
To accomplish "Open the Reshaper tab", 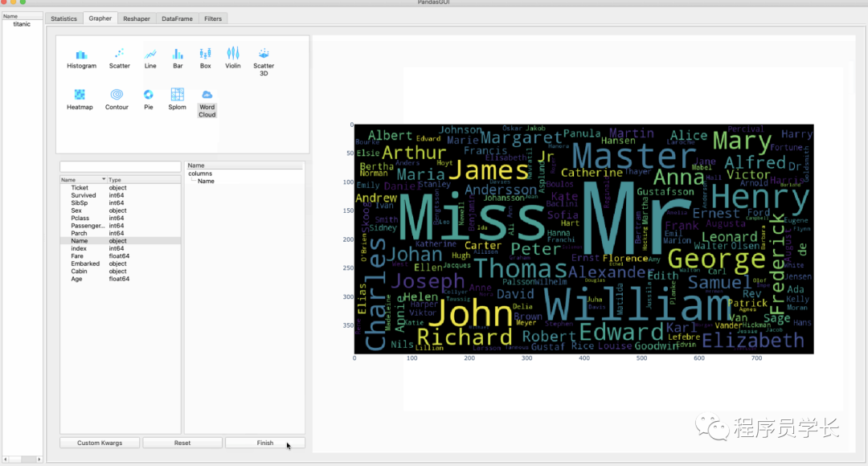I will point(136,18).
